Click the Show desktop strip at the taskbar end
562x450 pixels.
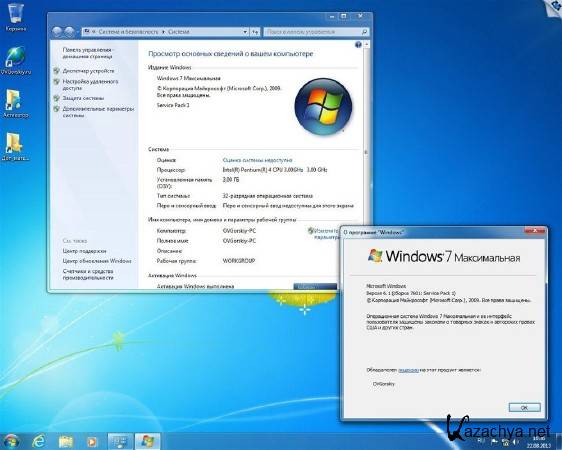tap(559, 441)
